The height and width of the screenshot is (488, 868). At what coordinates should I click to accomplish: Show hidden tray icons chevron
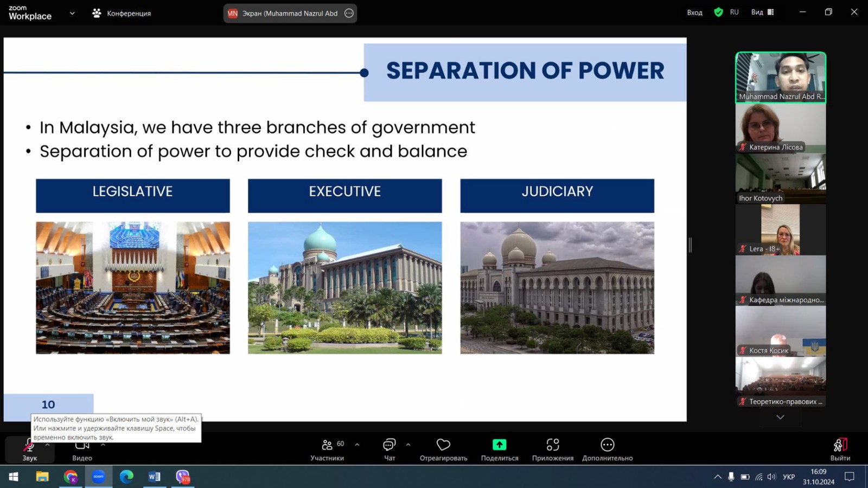pos(718,477)
